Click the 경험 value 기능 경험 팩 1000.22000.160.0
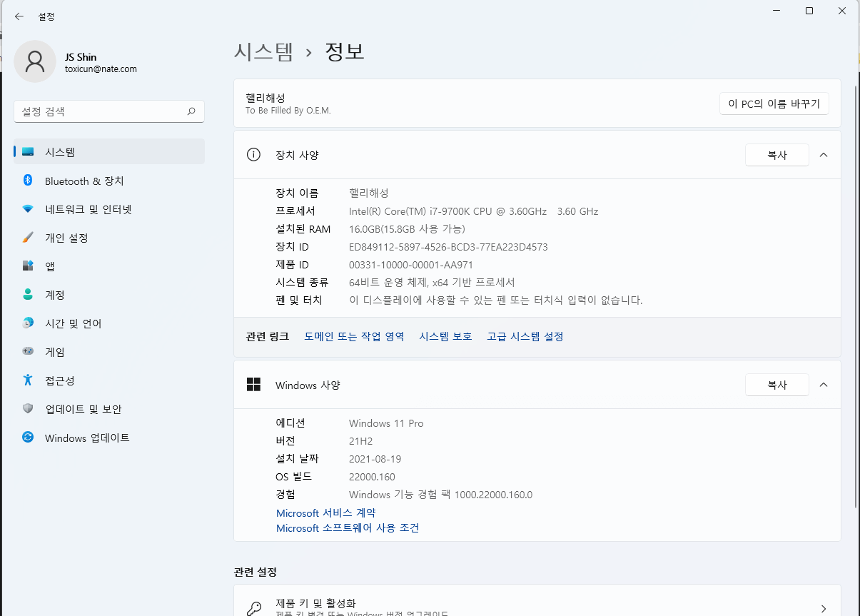Viewport: 860px width, 616px height. click(x=440, y=495)
